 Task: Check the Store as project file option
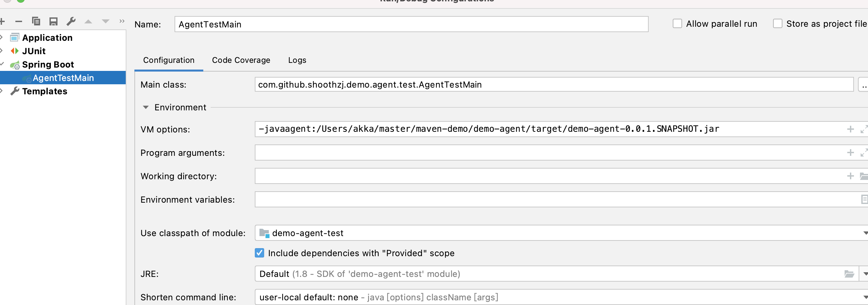click(x=777, y=24)
